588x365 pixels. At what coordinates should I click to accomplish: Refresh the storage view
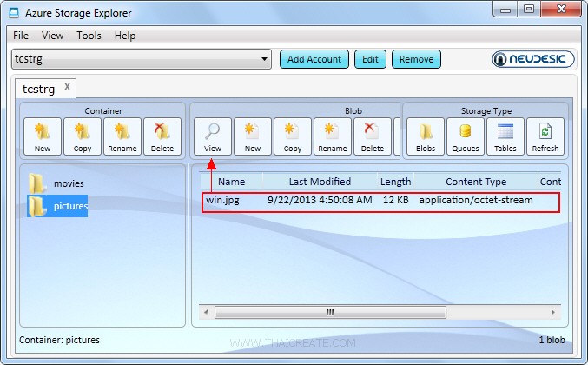tap(545, 136)
